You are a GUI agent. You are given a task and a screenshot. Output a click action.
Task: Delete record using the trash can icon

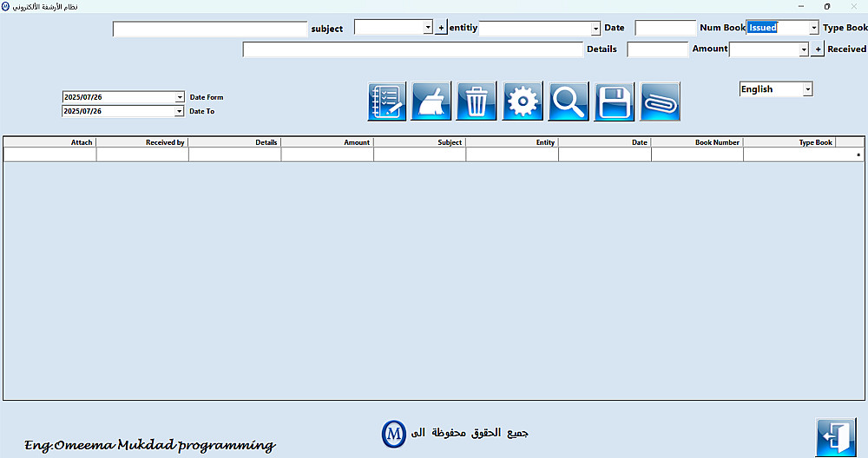pos(476,101)
